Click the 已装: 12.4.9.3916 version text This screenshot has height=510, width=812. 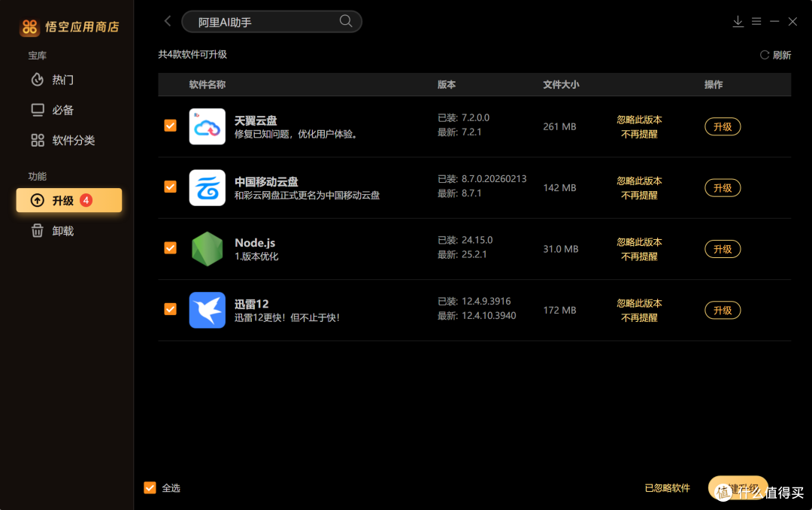pos(474,301)
